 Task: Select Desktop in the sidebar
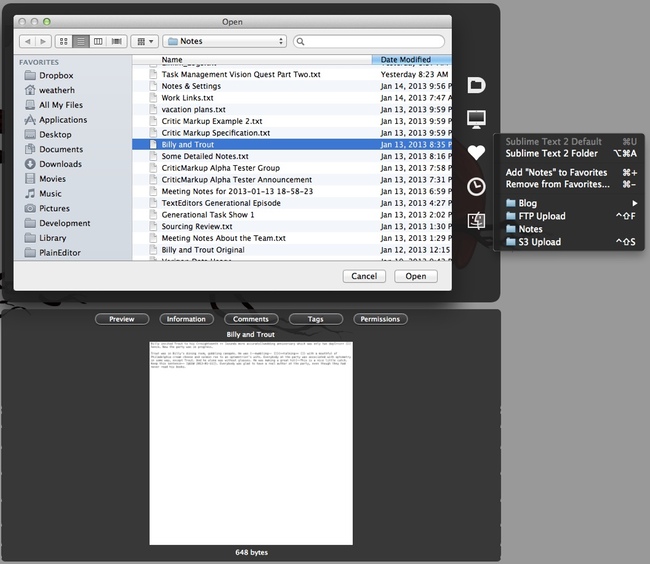(48, 134)
